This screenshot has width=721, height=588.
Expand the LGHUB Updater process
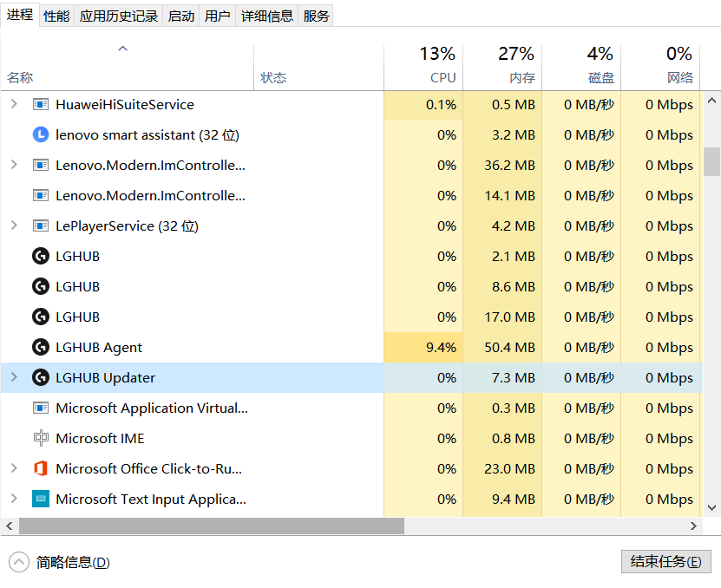pyautogui.click(x=14, y=377)
